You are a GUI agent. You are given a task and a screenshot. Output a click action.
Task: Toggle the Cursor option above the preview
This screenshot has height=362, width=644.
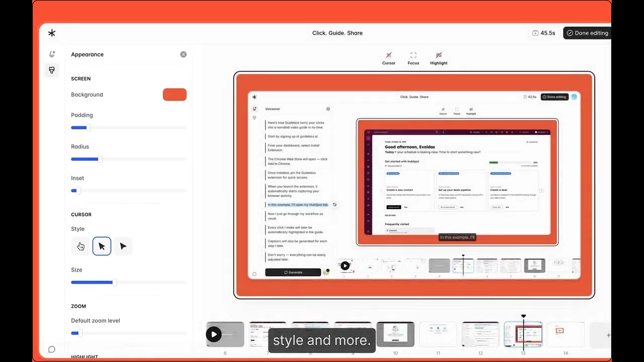point(389,58)
